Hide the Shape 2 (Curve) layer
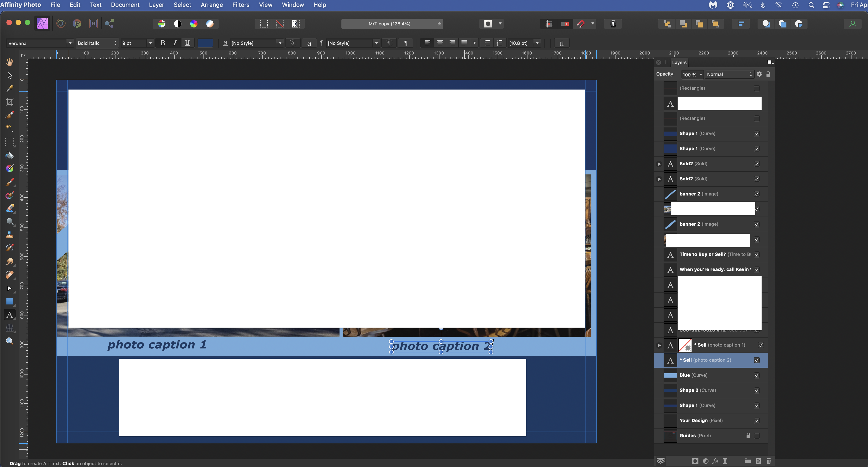 coord(757,390)
